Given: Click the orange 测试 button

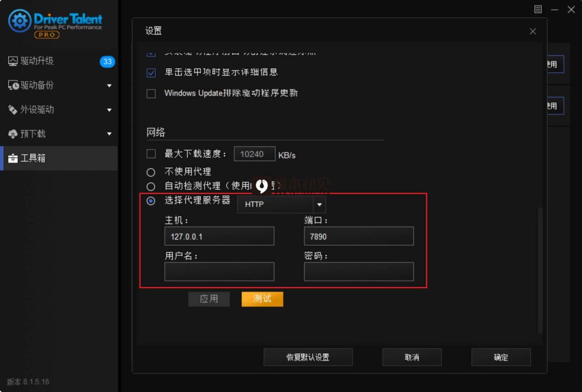Looking at the screenshot, I should click(x=262, y=299).
